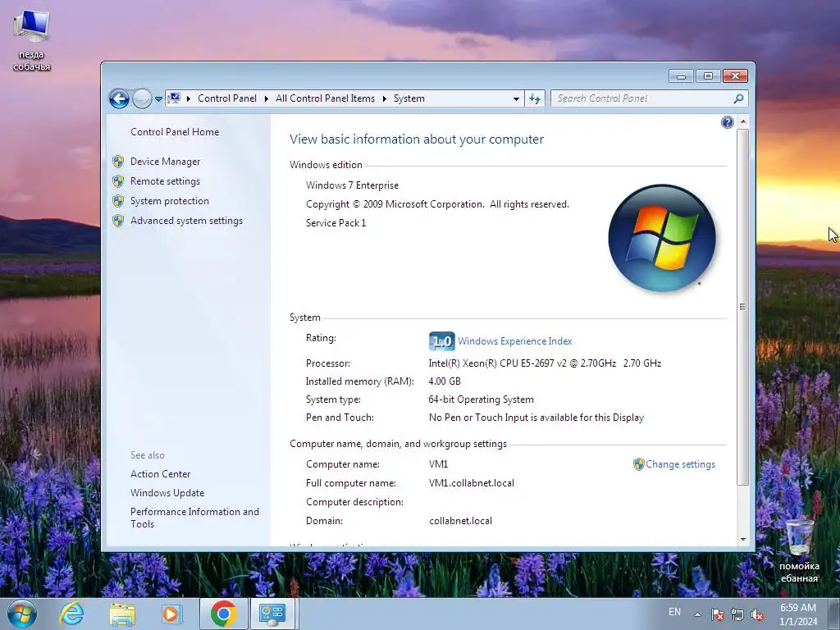840x630 pixels.
Task: Launch Windows Media Player from taskbar
Action: (171, 614)
